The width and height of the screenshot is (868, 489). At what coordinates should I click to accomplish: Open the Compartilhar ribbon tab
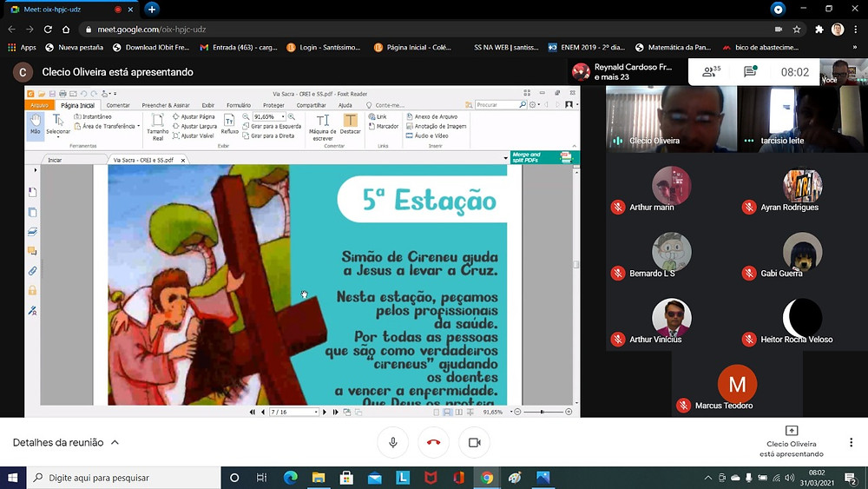point(311,105)
